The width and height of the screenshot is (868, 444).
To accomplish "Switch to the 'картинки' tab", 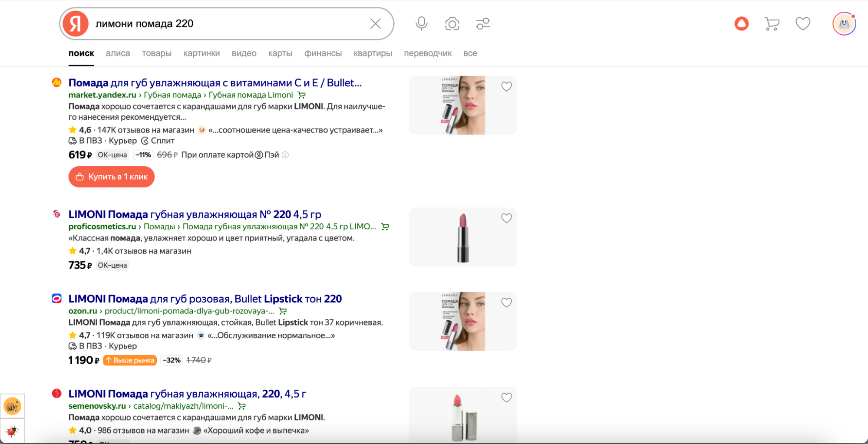I will [x=201, y=53].
